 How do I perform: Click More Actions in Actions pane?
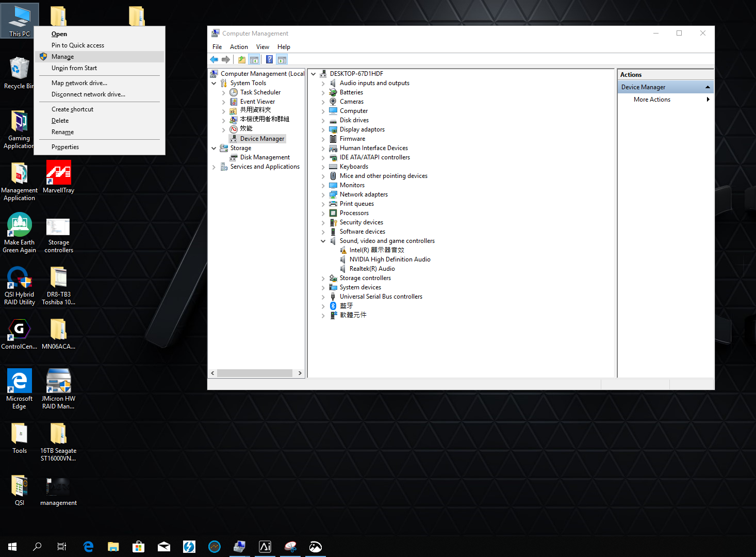[652, 100]
